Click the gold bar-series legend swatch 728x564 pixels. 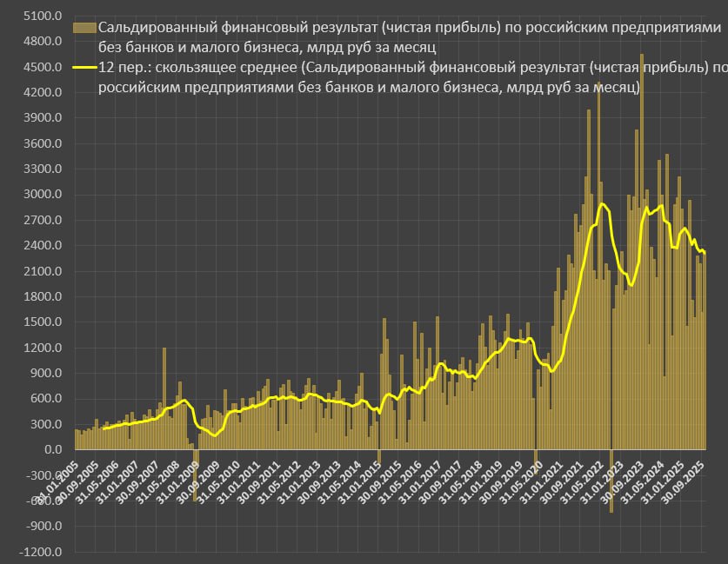[x=84, y=27]
